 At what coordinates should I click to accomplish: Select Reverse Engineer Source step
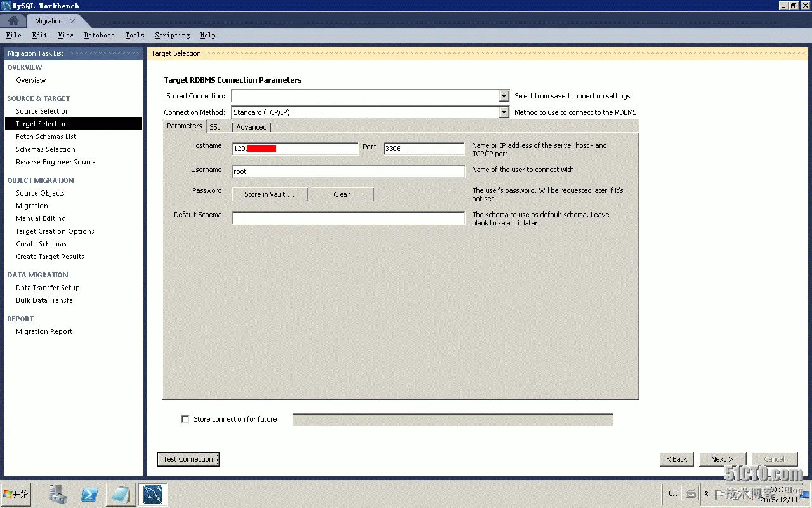point(56,162)
